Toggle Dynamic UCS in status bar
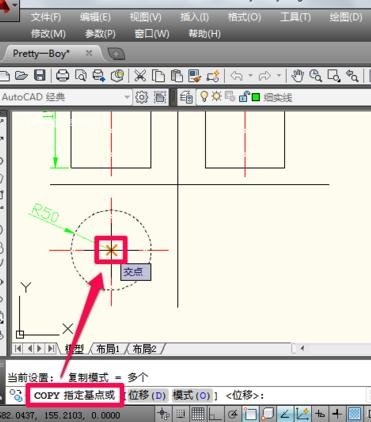The width and height of the screenshot is (371, 422). (x=303, y=414)
